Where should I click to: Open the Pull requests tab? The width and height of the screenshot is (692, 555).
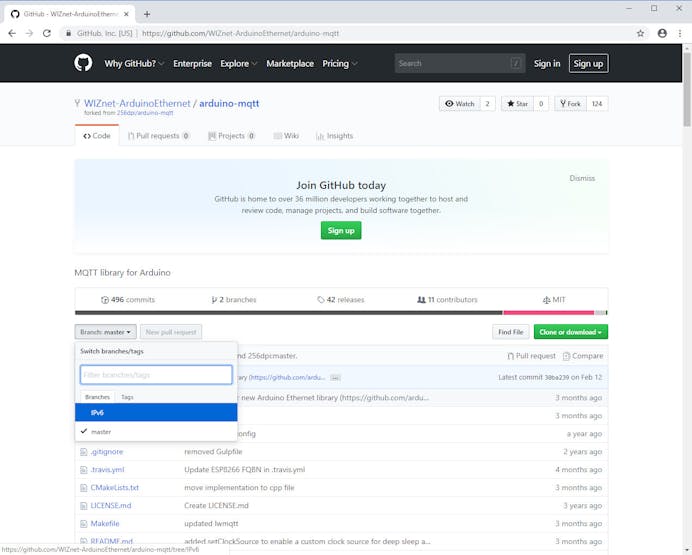(x=158, y=135)
